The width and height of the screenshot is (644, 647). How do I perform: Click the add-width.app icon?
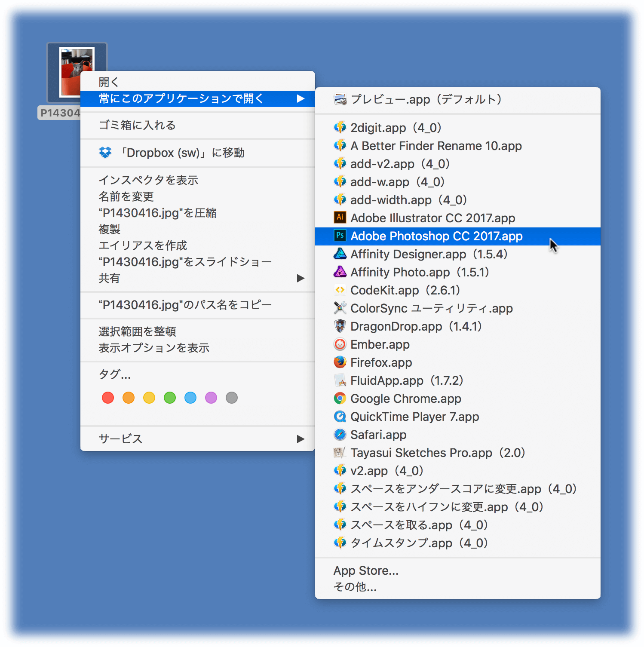point(340,200)
